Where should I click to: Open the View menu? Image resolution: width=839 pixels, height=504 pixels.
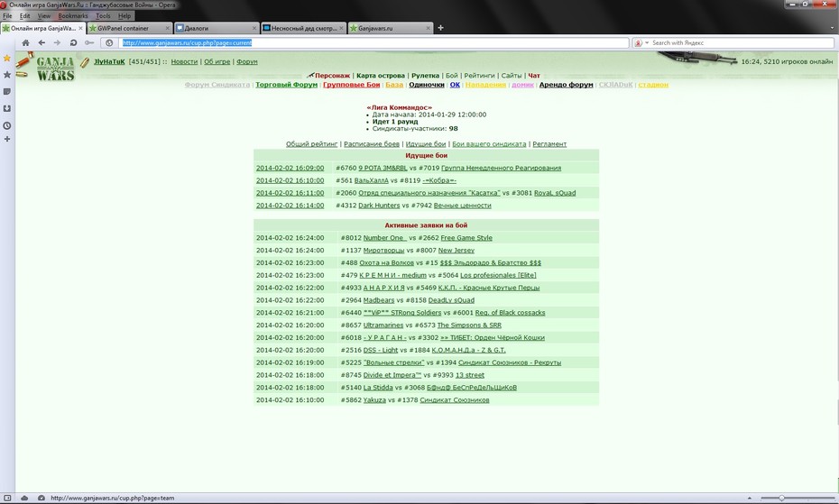44,16
